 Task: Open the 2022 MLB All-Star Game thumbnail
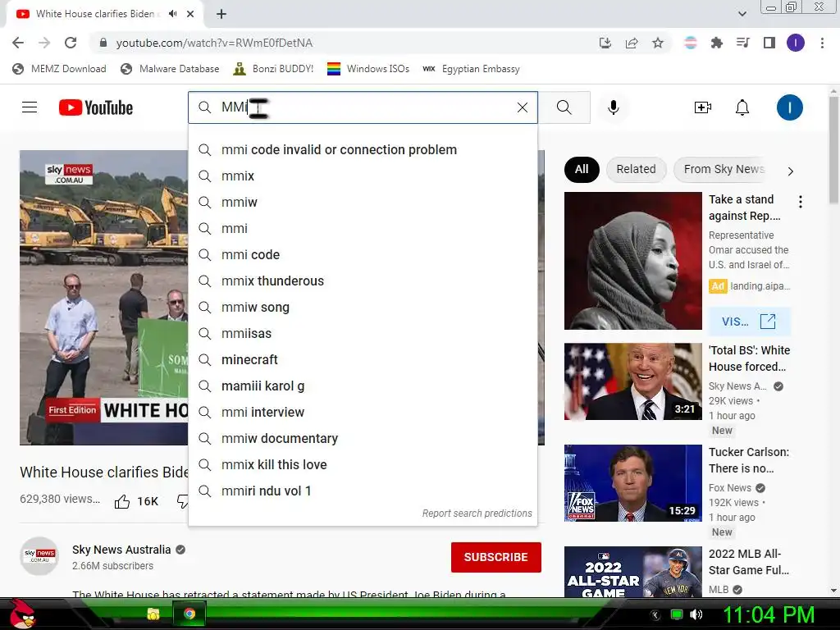(x=632, y=572)
